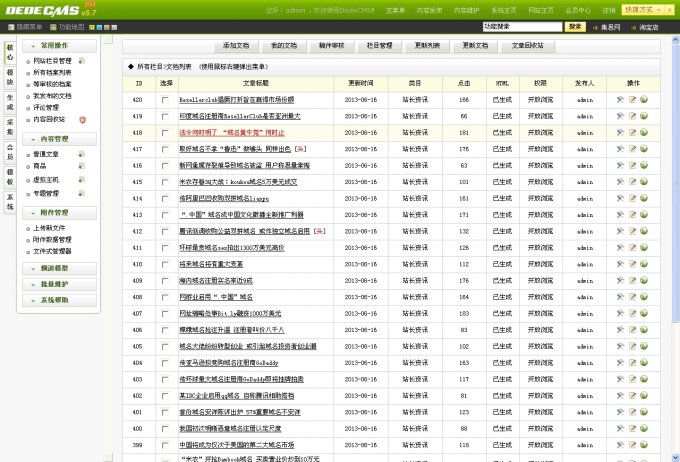Open 内容发布 in the top navigation
Image resolution: width=680 pixels, height=462 pixels.
coord(429,10)
